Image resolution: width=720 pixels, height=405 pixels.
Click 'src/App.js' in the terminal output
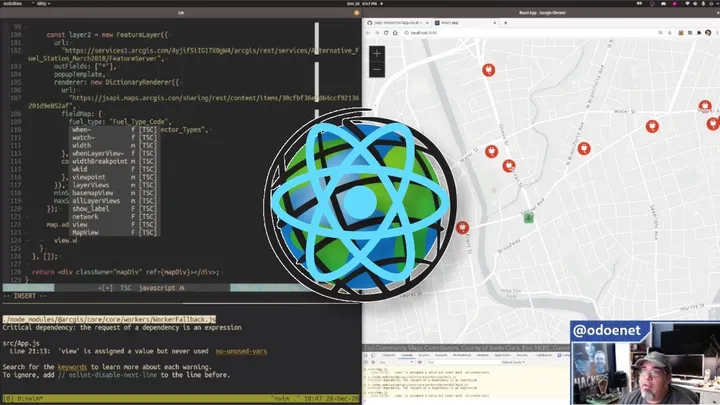21,343
